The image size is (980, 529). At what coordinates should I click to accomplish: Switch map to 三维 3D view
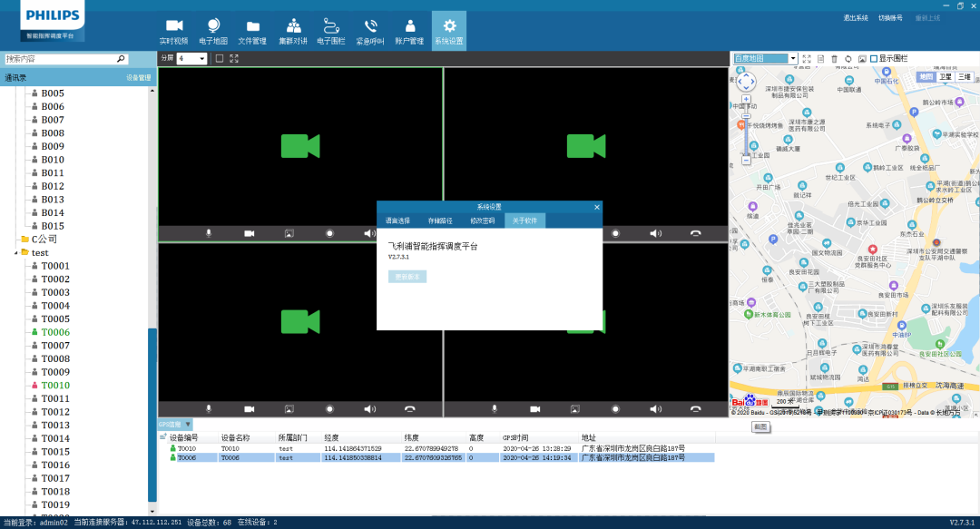pyautogui.click(x=965, y=77)
